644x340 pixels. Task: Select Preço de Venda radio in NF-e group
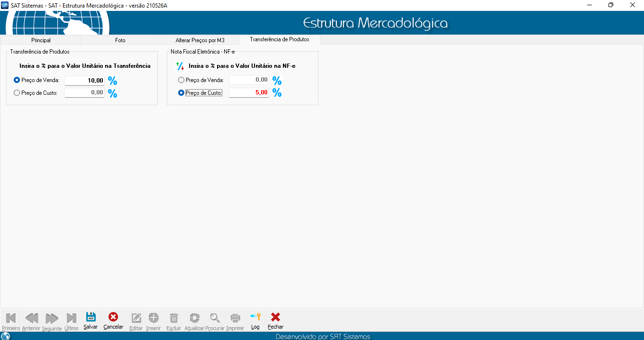[x=181, y=80]
